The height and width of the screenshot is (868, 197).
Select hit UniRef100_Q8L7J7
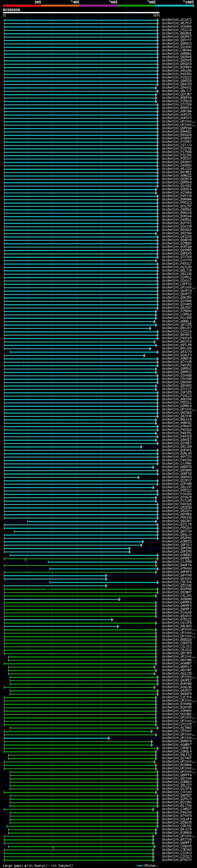(x=176, y=91)
